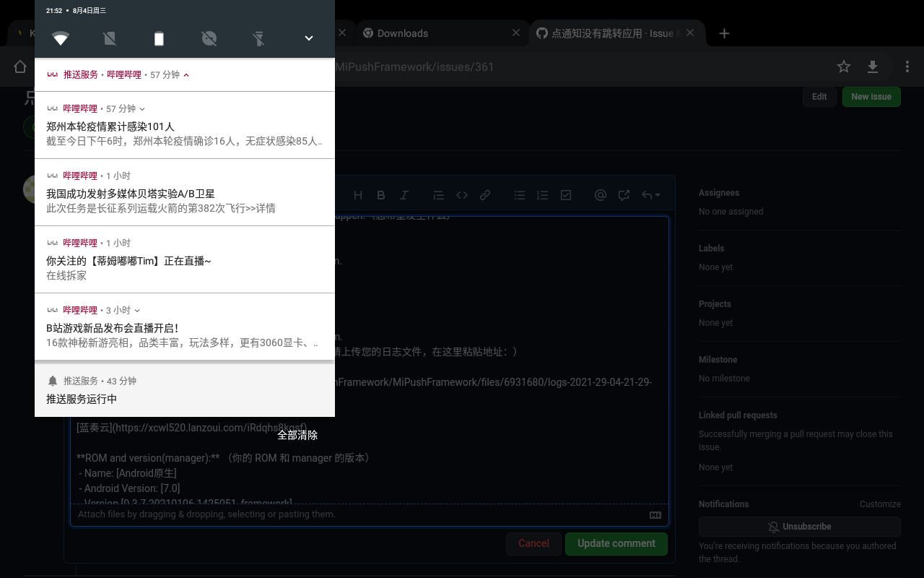Select the Heading formatting icon
The width and height of the screenshot is (924, 578).
357,195
